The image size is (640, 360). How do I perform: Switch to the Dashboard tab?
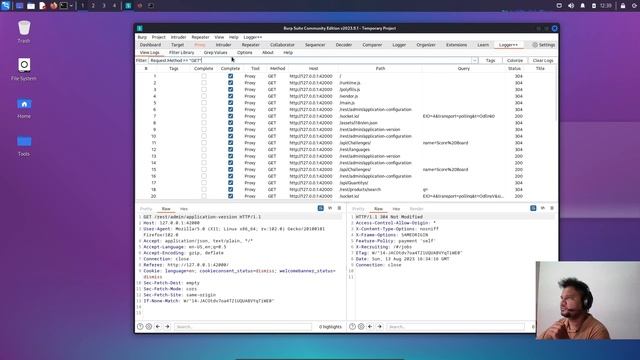coord(150,45)
